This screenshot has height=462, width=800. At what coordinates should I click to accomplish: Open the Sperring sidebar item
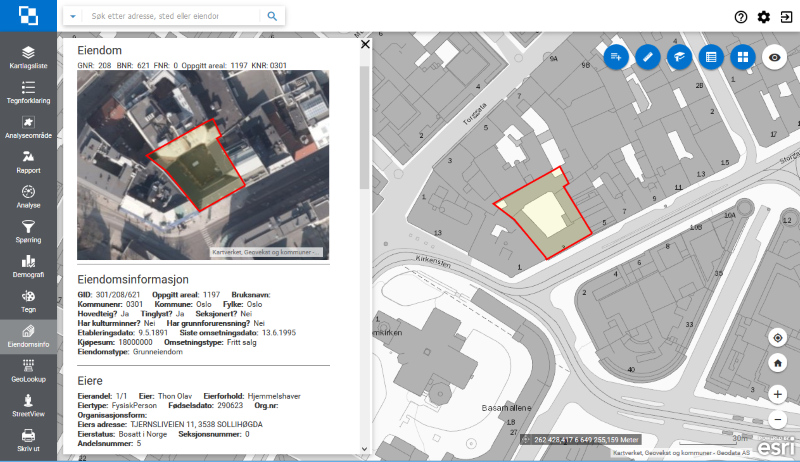(x=28, y=231)
